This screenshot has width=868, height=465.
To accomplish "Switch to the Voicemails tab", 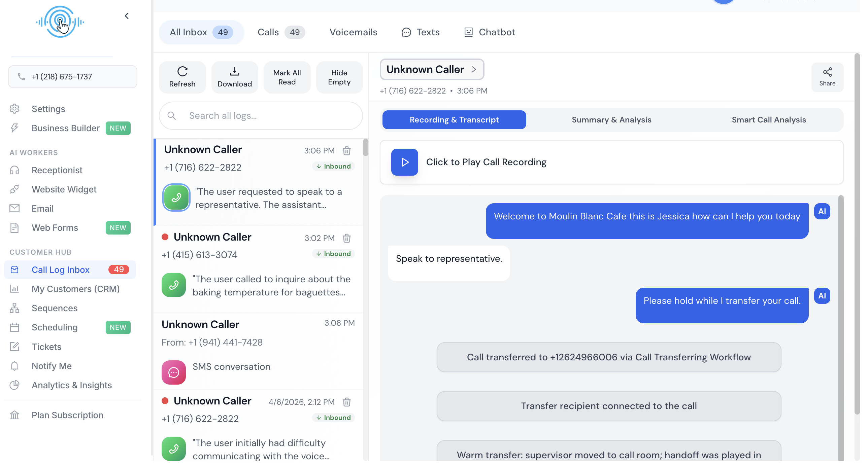I will tap(353, 32).
